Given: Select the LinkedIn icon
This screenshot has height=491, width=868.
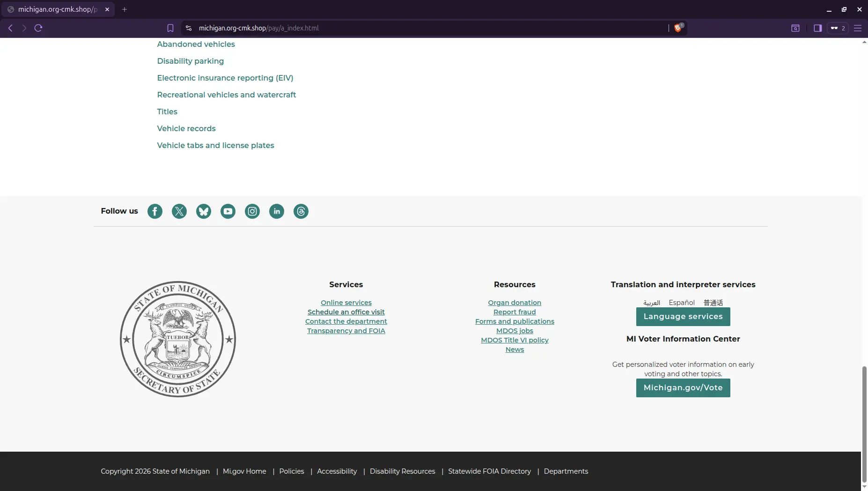Looking at the screenshot, I should [277, 211].
